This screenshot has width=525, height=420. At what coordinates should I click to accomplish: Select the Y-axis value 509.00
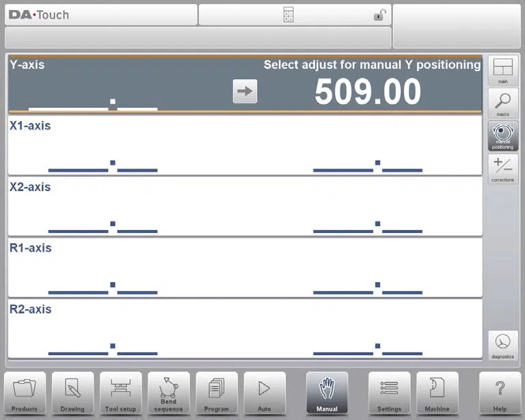(x=368, y=92)
